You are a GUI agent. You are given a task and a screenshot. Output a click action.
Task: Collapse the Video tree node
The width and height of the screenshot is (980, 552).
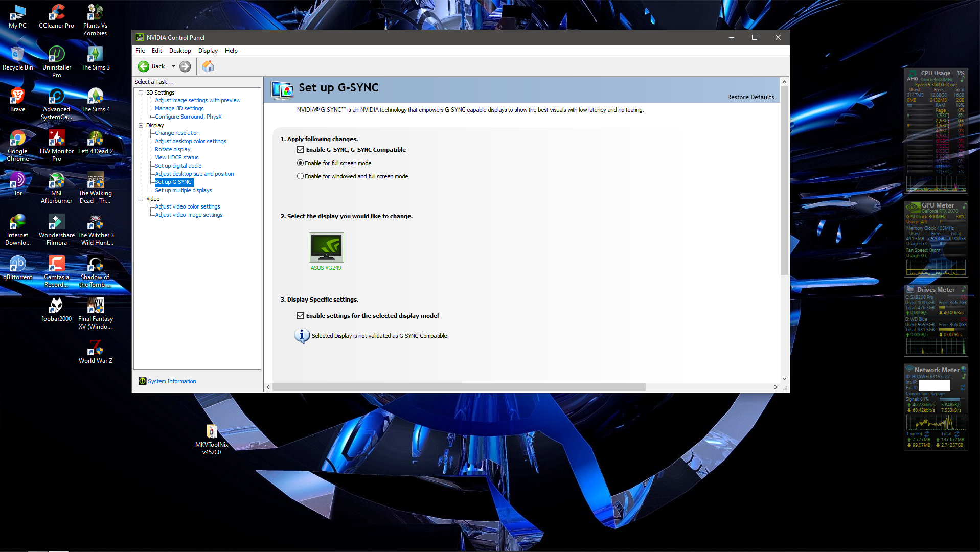coord(141,199)
